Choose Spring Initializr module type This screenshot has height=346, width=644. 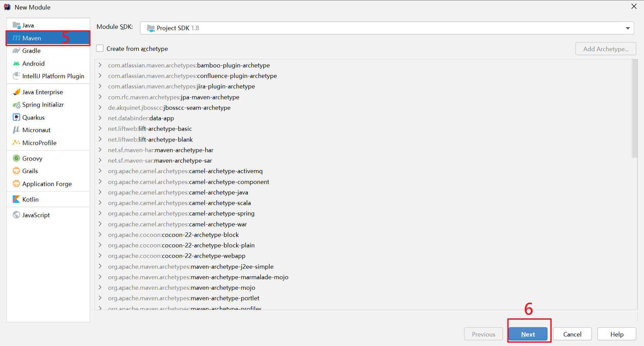(x=48, y=105)
